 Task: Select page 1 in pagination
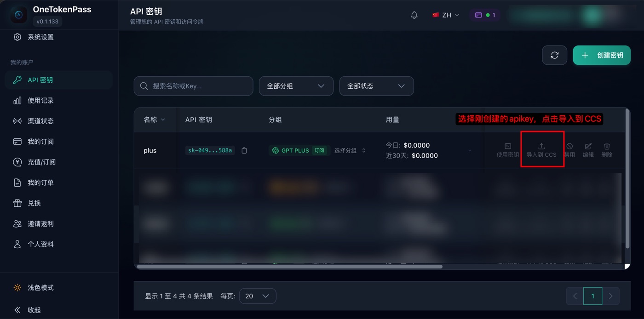592,296
